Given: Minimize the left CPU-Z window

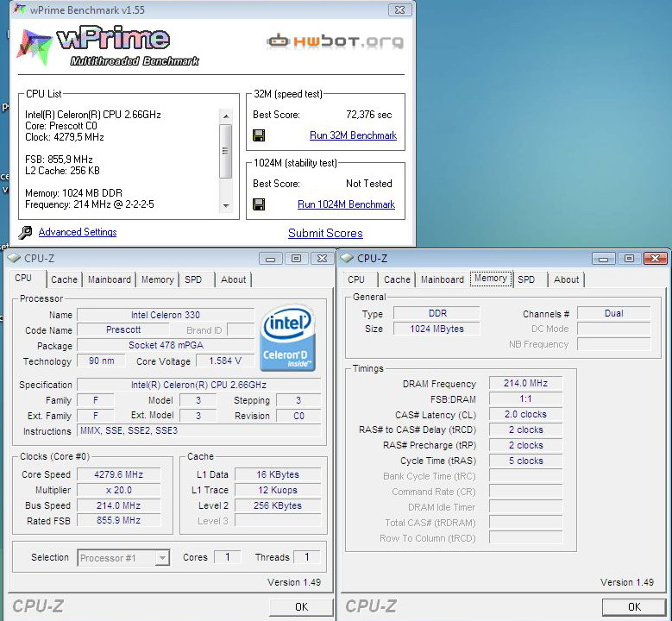Looking at the screenshot, I should click(x=270, y=259).
